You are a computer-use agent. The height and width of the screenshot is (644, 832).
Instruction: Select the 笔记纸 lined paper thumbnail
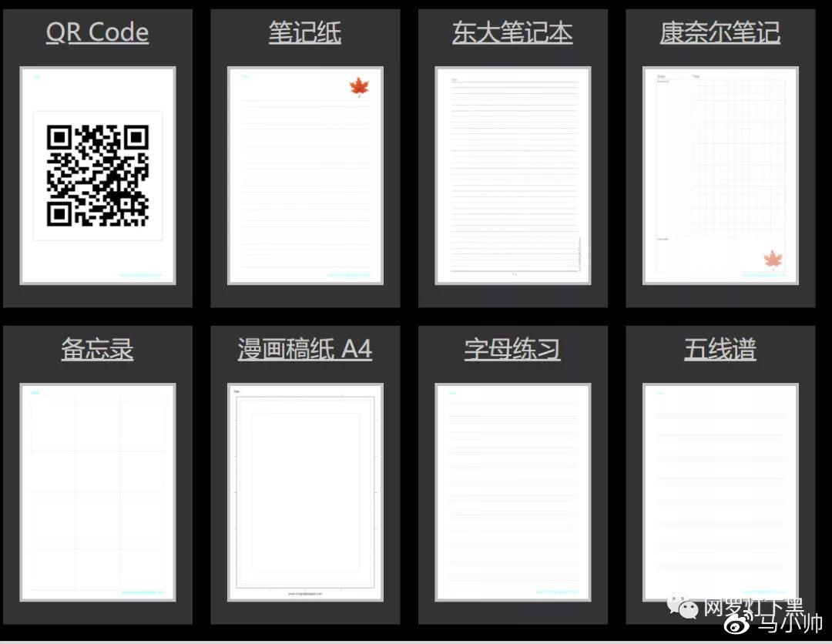(x=305, y=176)
